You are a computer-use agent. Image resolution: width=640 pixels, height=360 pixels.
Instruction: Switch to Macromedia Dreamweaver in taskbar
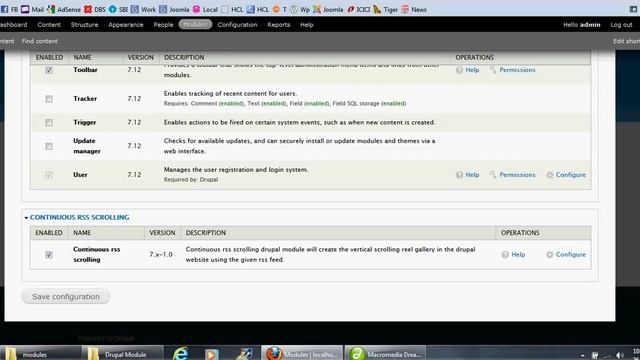point(385,354)
